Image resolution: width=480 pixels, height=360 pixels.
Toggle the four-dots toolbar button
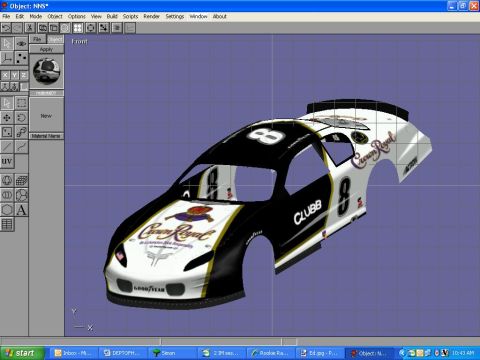point(78,28)
